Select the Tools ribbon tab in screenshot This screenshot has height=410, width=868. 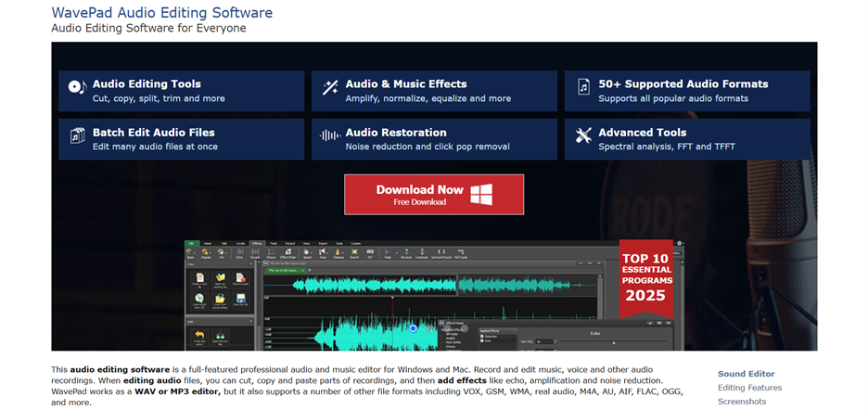[x=274, y=243]
